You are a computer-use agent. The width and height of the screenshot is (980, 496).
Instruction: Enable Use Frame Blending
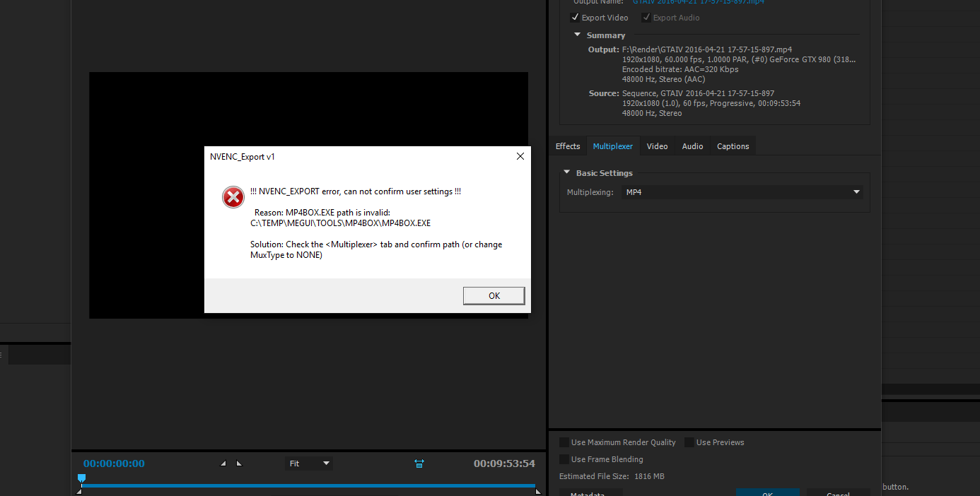pyautogui.click(x=563, y=459)
